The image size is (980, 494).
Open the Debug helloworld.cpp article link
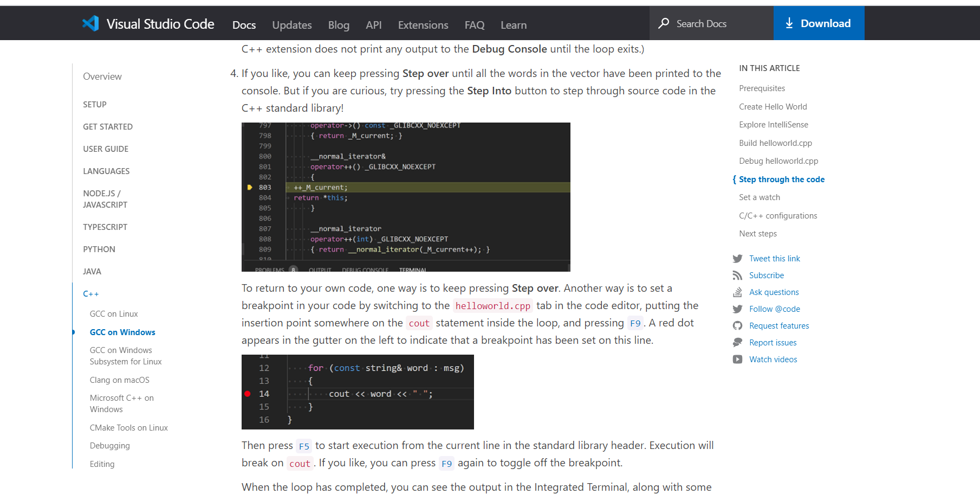778,161
